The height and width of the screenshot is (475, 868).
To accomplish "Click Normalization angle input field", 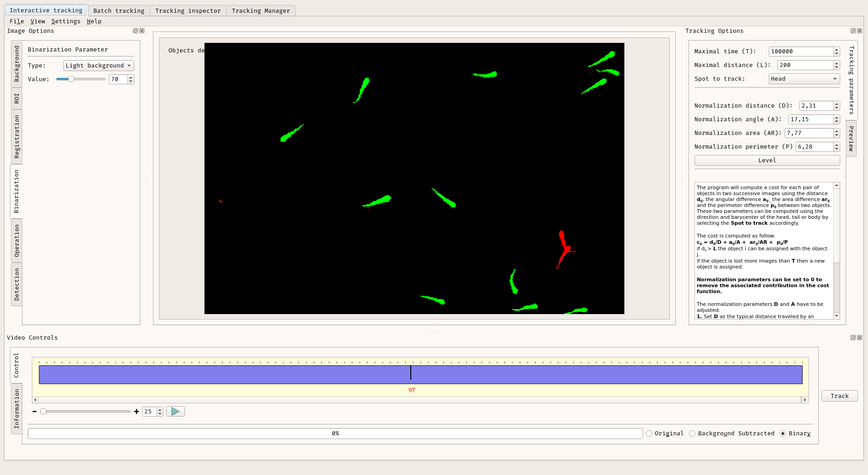I will (811, 119).
